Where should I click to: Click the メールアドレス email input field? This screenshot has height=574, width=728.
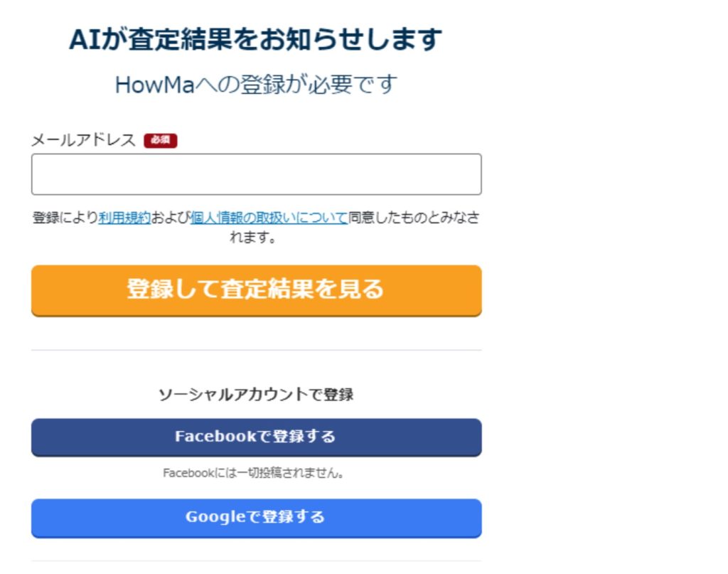(256, 174)
